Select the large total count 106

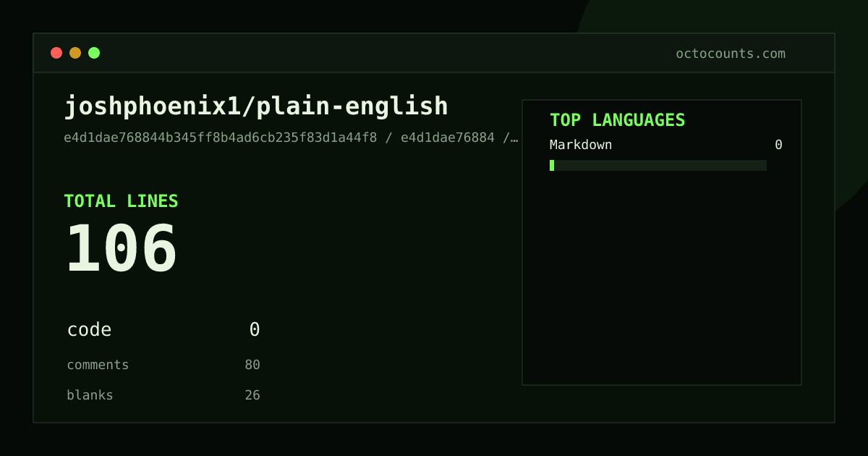[121, 248]
